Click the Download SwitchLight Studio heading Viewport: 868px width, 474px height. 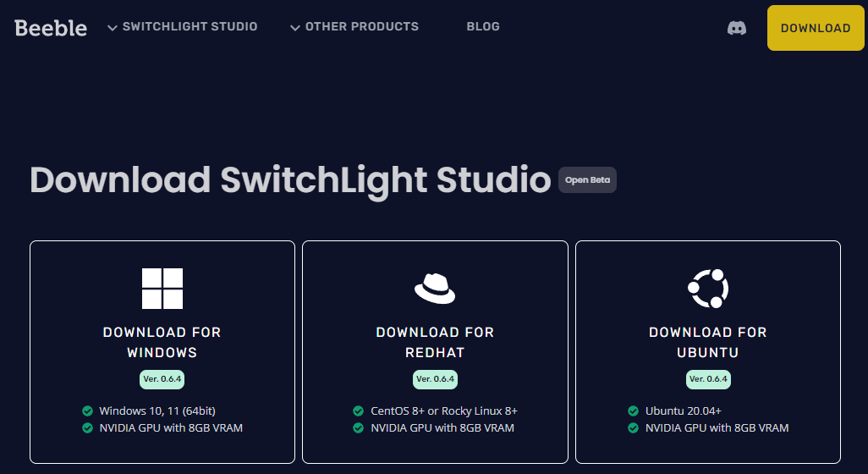[290, 181]
